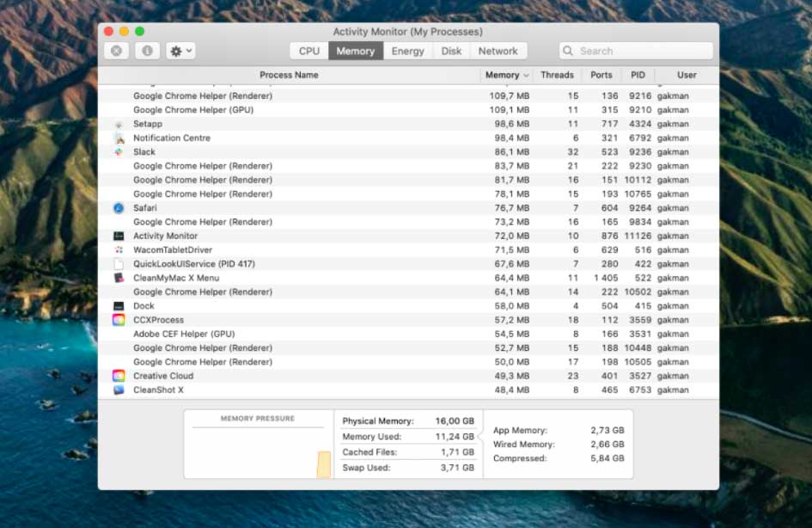Click the QuickLookUIService document icon

tap(119, 264)
